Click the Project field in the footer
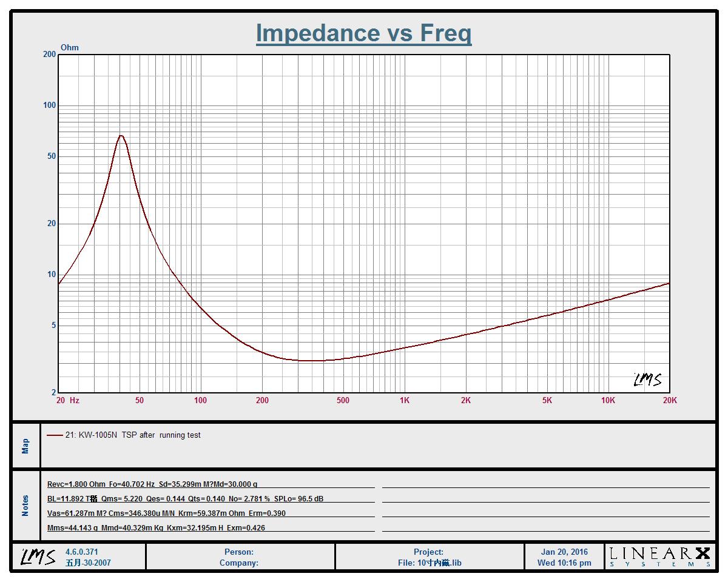728x582 pixels. pyautogui.click(x=429, y=552)
